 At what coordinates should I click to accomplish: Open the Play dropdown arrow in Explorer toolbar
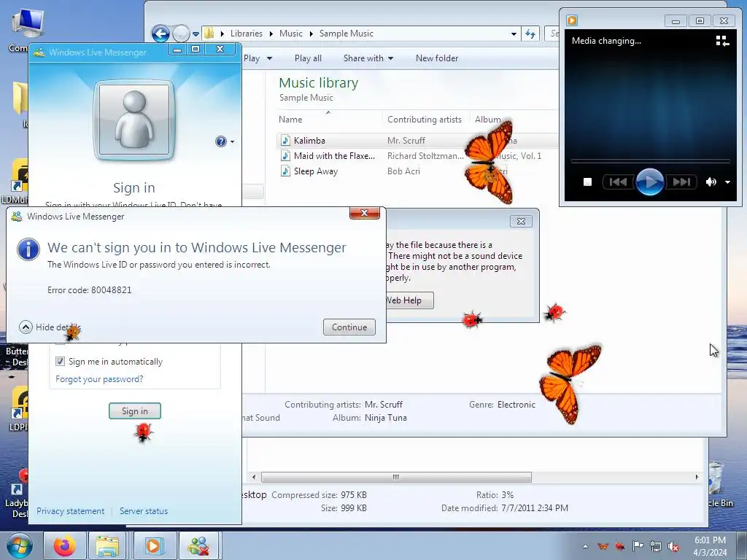point(269,58)
